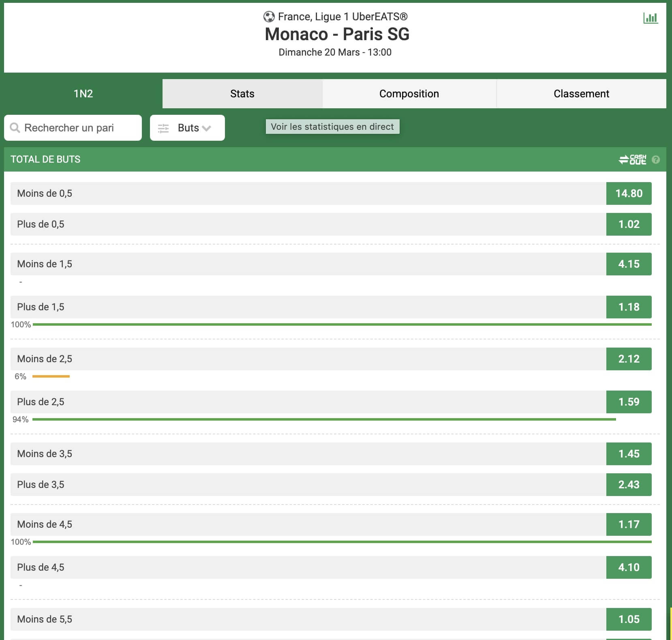Click the 100% bar under Plus de 1,5
Image resolution: width=672 pixels, height=640 pixels.
point(342,324)
